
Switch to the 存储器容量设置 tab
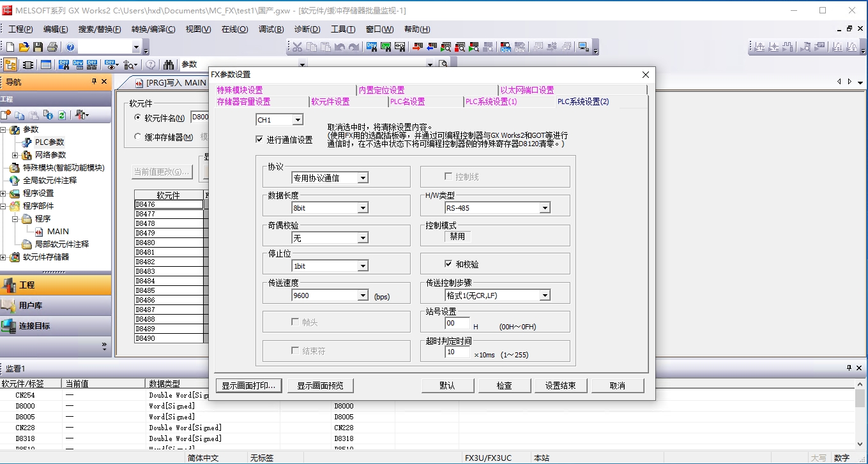click(243, 102)
